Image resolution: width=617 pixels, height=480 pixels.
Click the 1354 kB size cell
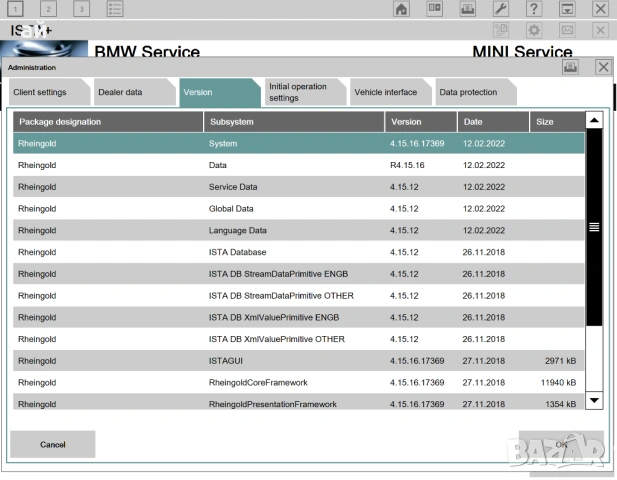click(560, 404)
